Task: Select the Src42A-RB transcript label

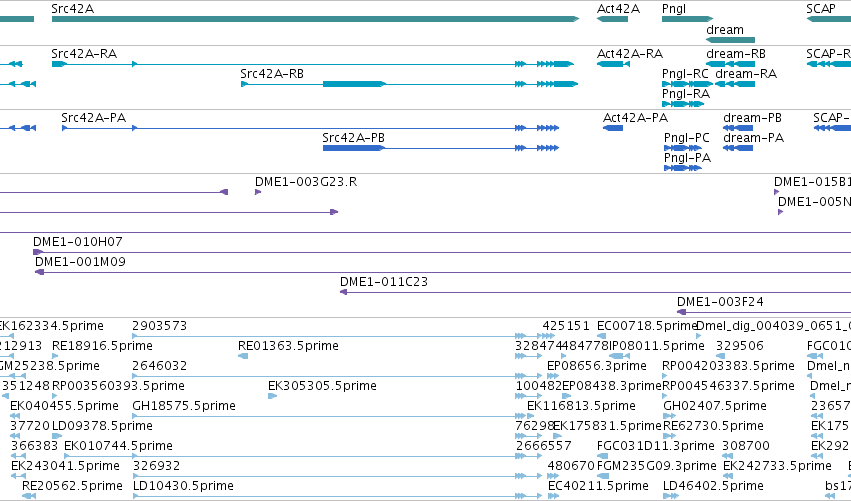Action: point(272,74)
